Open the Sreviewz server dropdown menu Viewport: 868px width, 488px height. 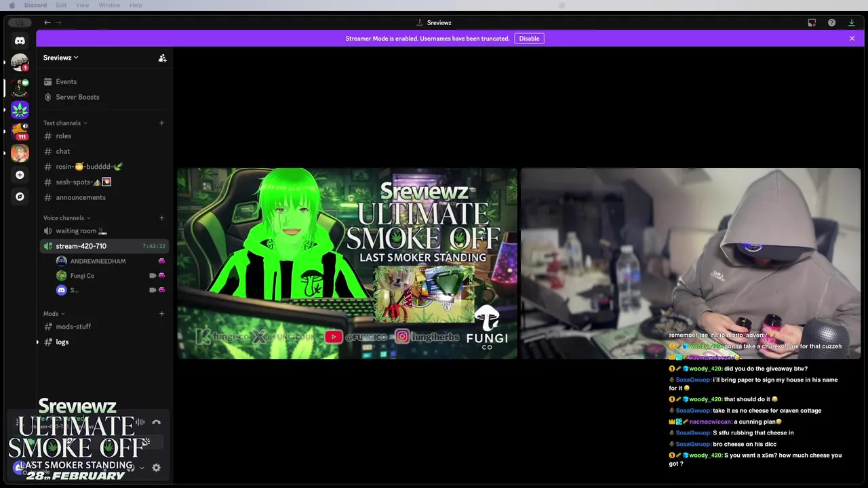click(61, 58)
